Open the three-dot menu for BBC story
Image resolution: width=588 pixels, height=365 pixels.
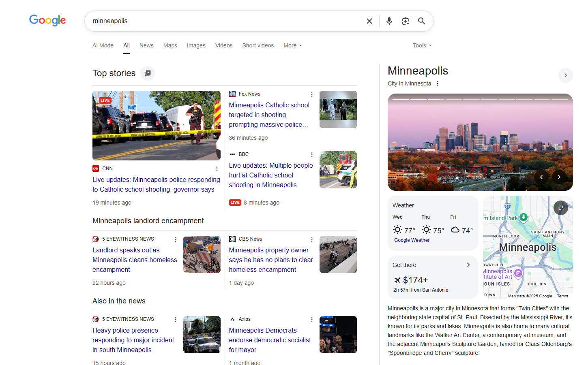312,155
